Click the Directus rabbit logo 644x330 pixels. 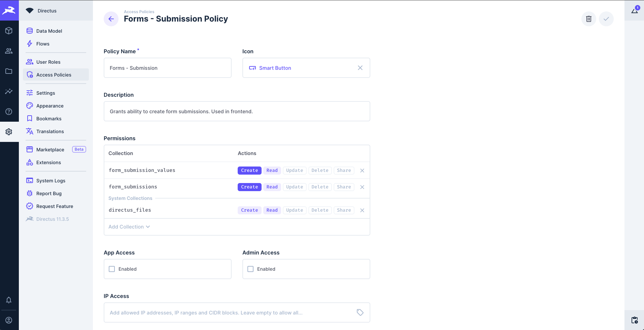pos(9,10)
